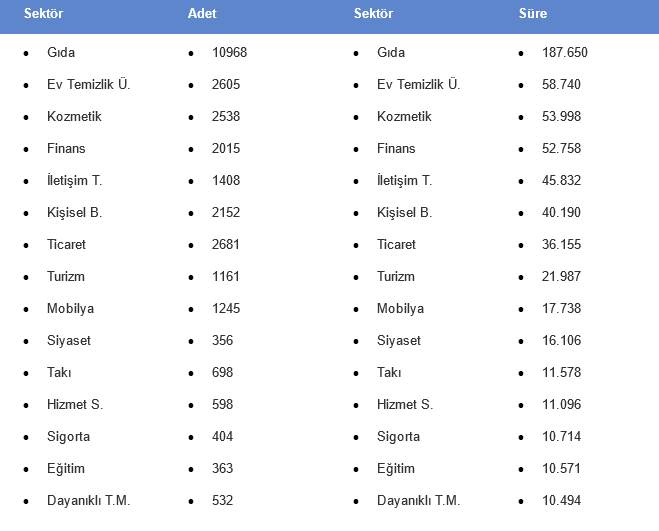659x531 pixels.
Task: Click the Ticaret count 2681
Action: click(226, 244)
